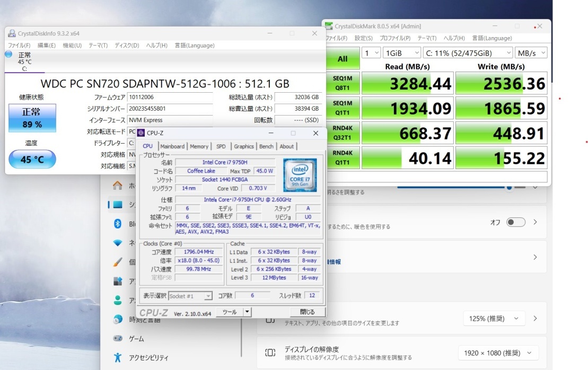
Task: Click the serial number field 20023S455801
Action: (x=170, y=109)
